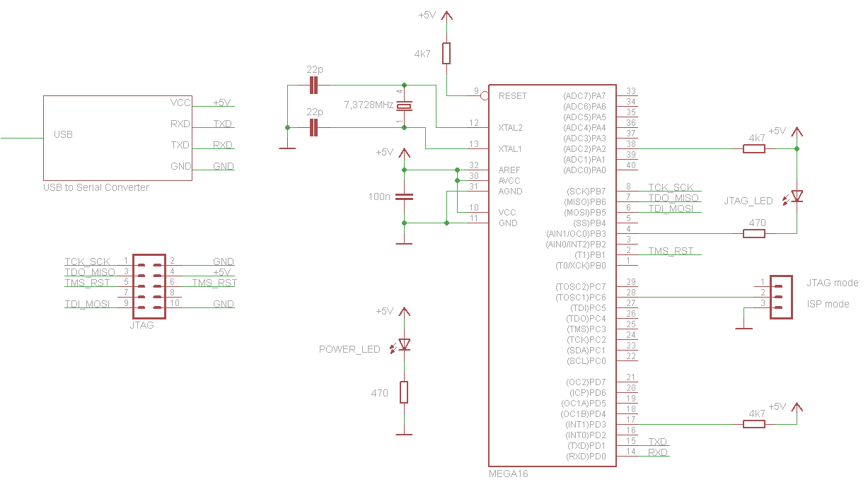The width and height of the screenshot is (868, 482).
Task: Select the TXD net label at PD1
Action: point(658,442)
